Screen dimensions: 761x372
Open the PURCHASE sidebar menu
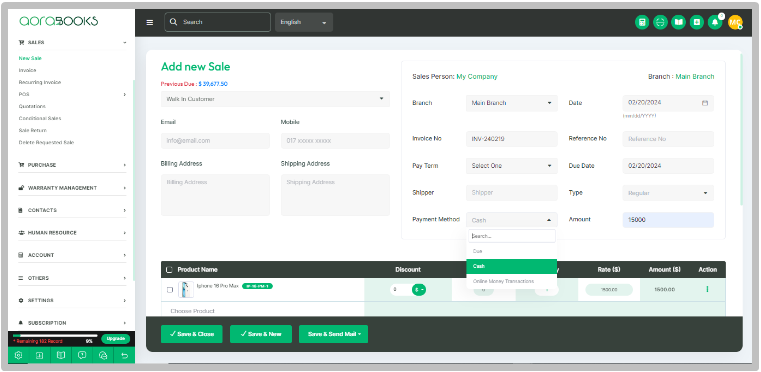click(72, 165)
